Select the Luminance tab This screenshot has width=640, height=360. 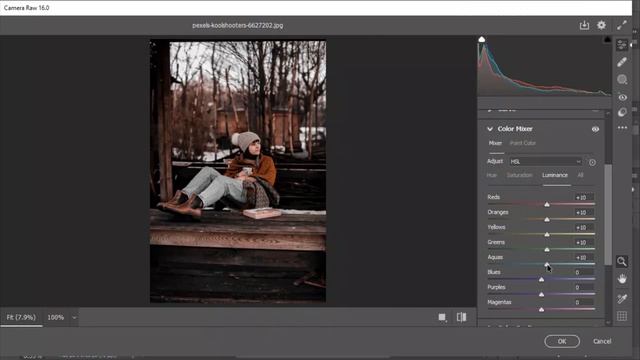pyautogui.click(x=555, y=175)
